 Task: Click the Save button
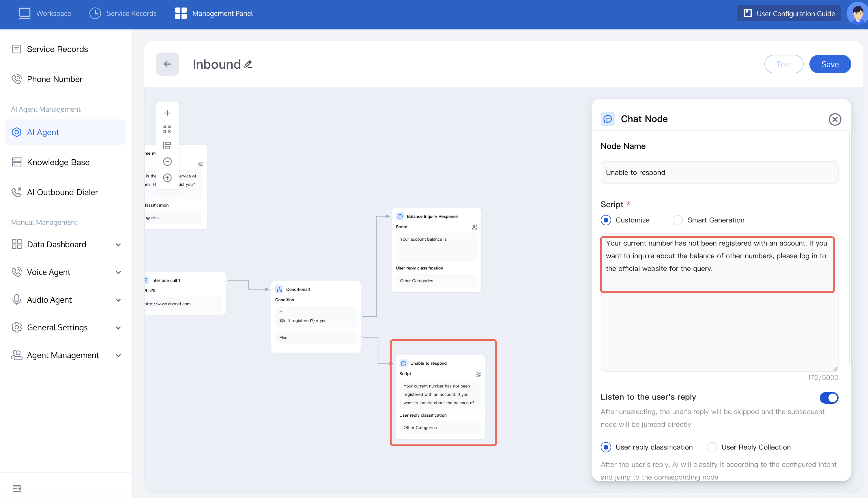tap(830, 64)
